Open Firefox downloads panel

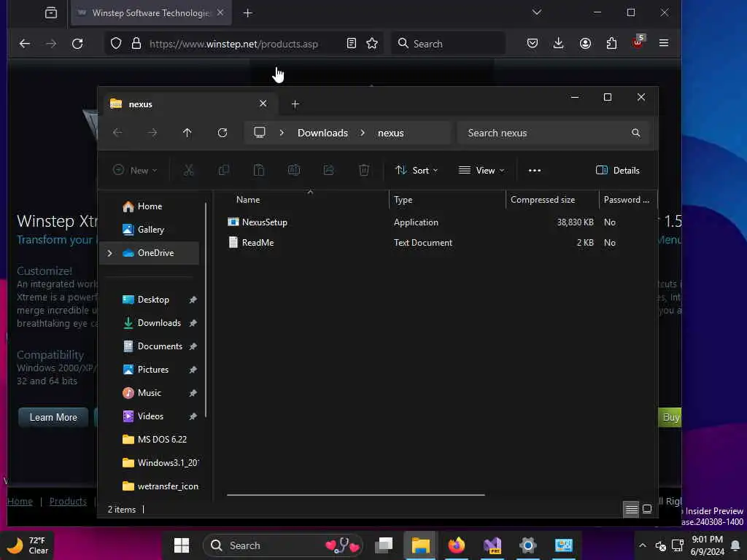[x=558, y=43]
